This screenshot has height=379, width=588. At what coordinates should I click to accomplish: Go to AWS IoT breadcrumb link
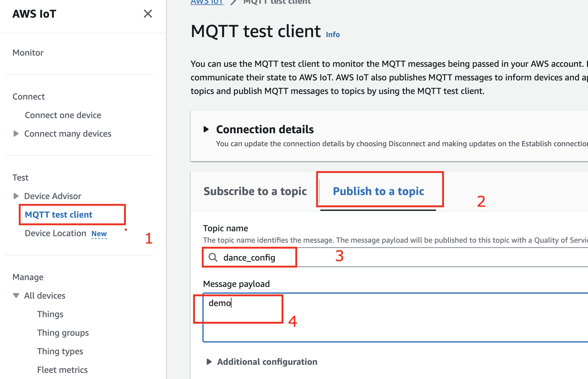point(207,2)
